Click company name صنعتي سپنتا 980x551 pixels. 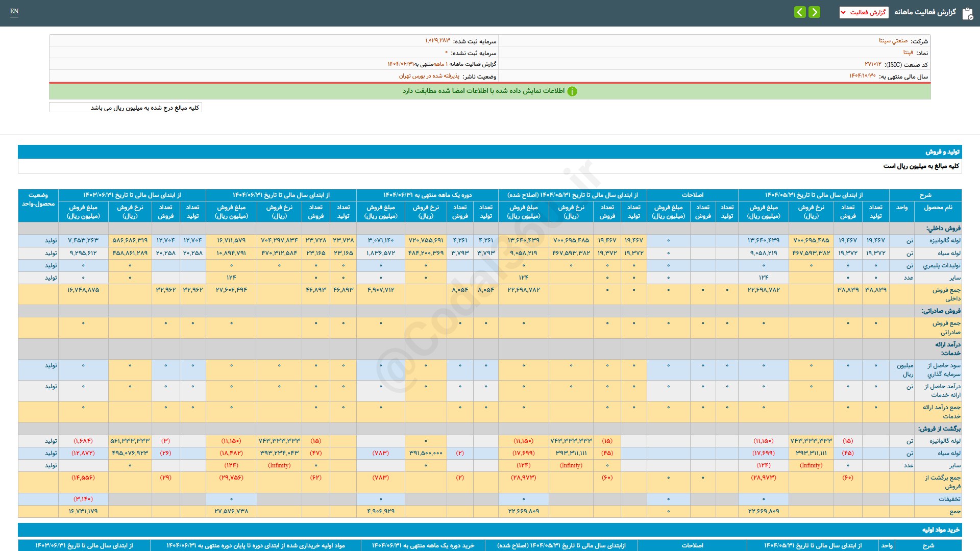pos(893,41)
